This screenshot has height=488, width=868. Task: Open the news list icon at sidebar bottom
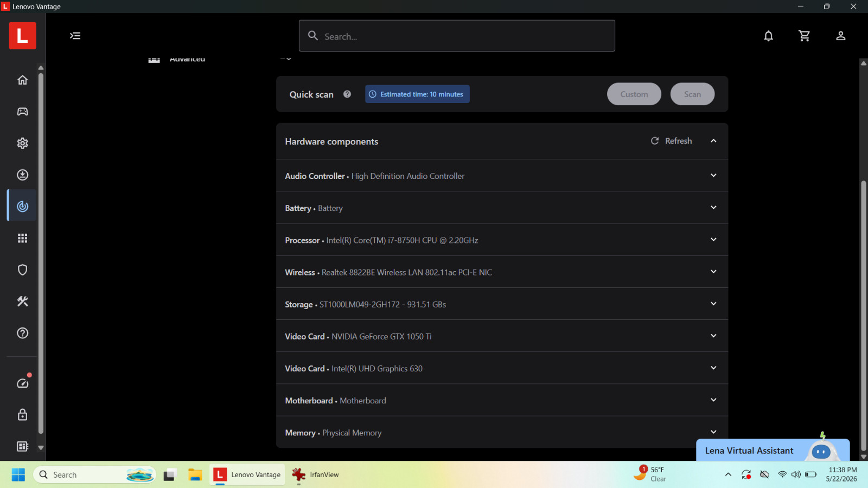(x=22, y=446)
